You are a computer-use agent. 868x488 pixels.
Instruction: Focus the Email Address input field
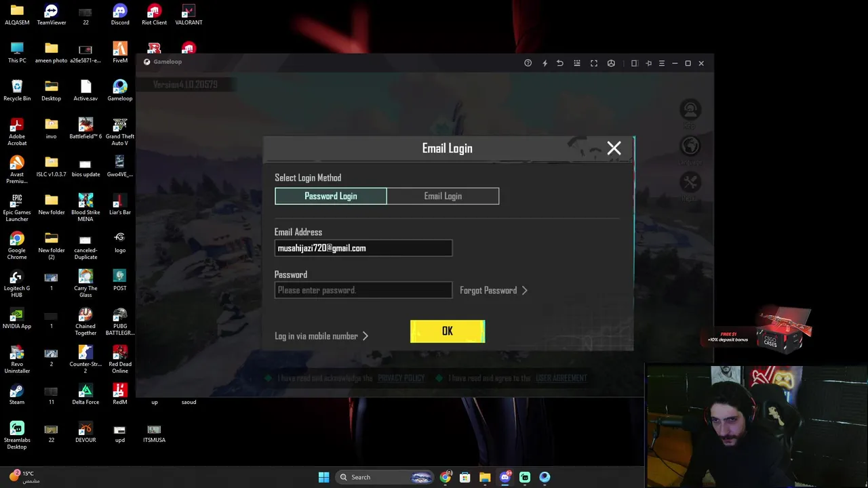pos(363,248)
